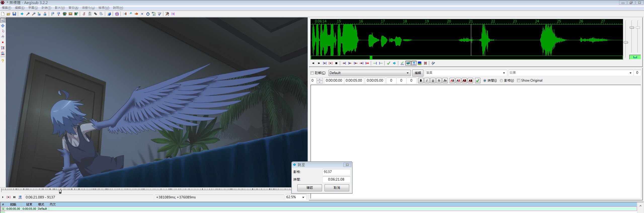Toggle video auto-scroll icon by playback controls

click(20, 197)
